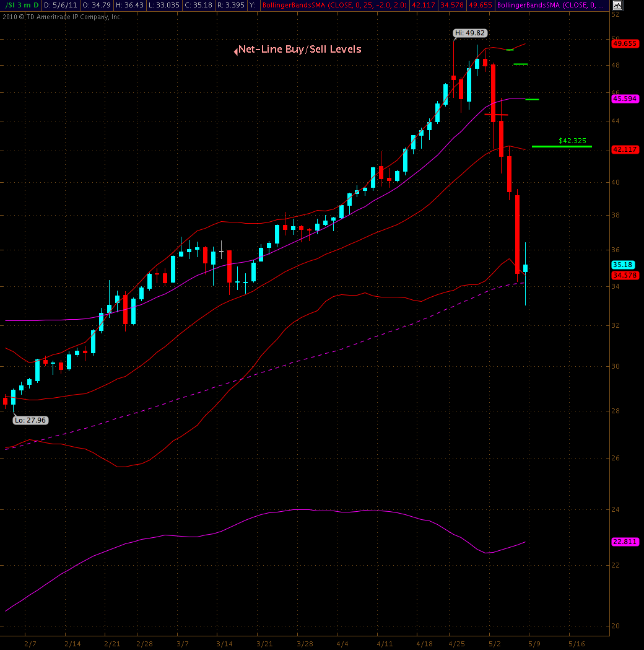Click the red 49.655 upper band price tag
Viewport: 644px width, 650px height.
click(625, 44)
